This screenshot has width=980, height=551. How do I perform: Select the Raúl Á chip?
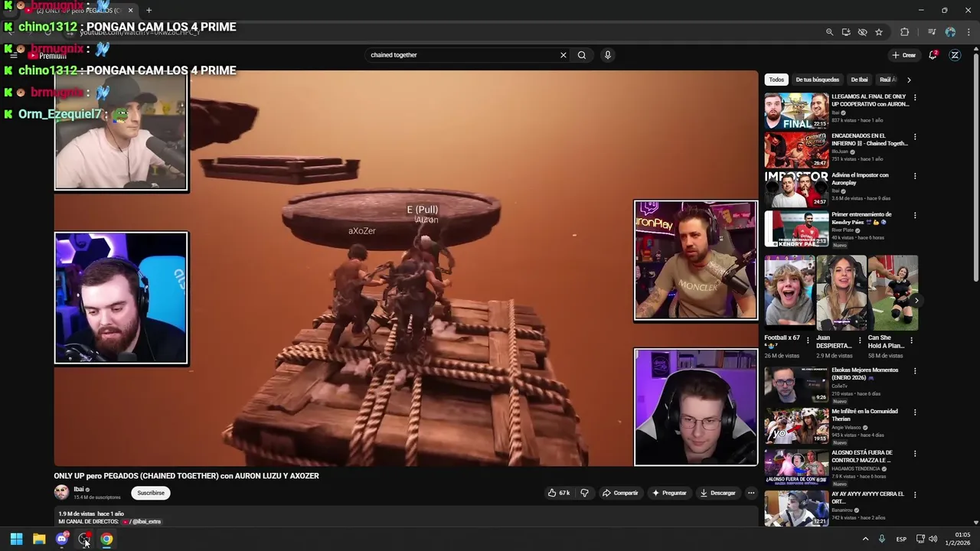[x=887, y=80]
